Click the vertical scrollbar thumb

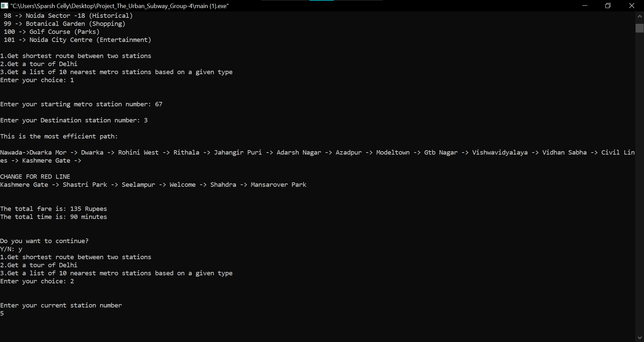pos(640,28)
